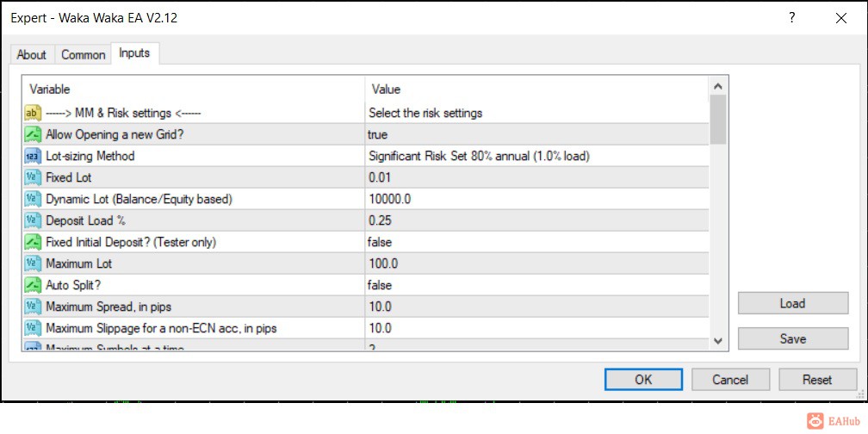Click the 'Select the risk settings' value
The width and height of the screenshot is (868, 434).
425,113
